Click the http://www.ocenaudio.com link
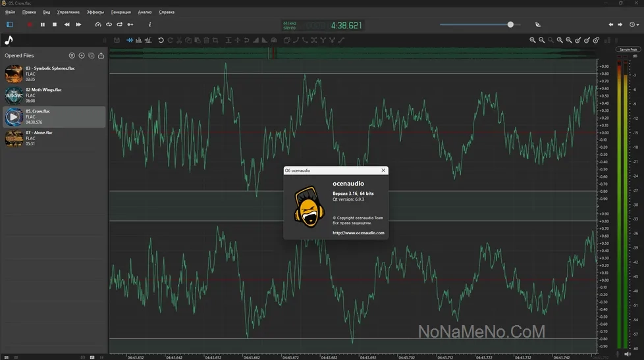 [x=358, y=232]
